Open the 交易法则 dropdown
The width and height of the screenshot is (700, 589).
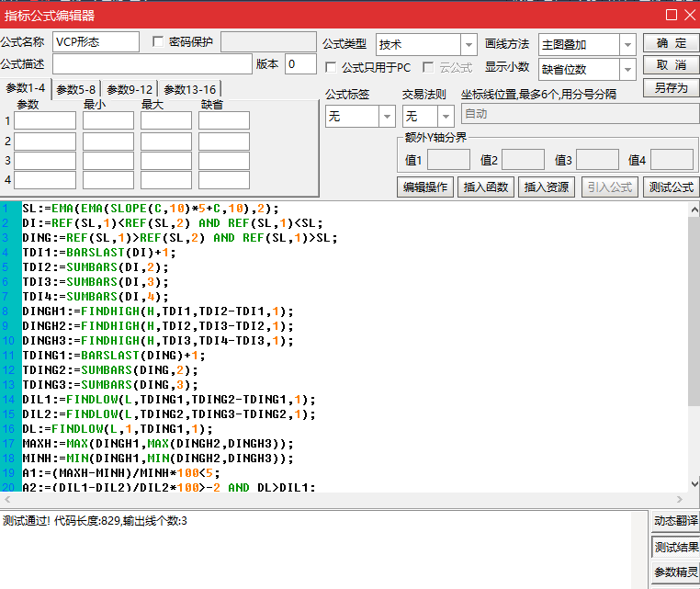click(446, 117)
